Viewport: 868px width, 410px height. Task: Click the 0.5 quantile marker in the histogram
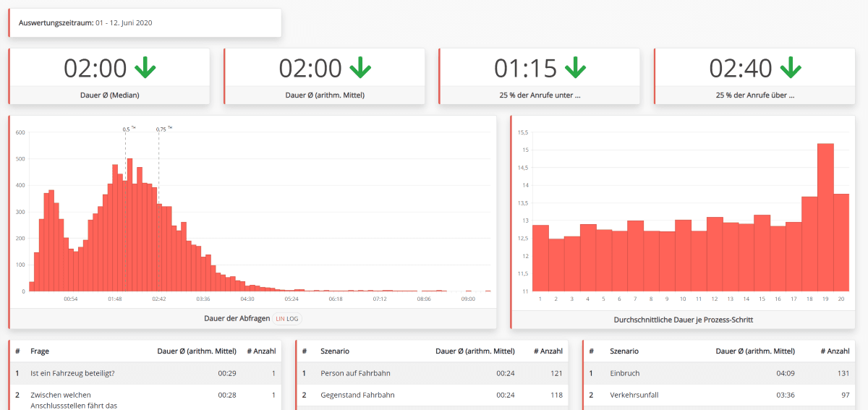click(126, 129)
